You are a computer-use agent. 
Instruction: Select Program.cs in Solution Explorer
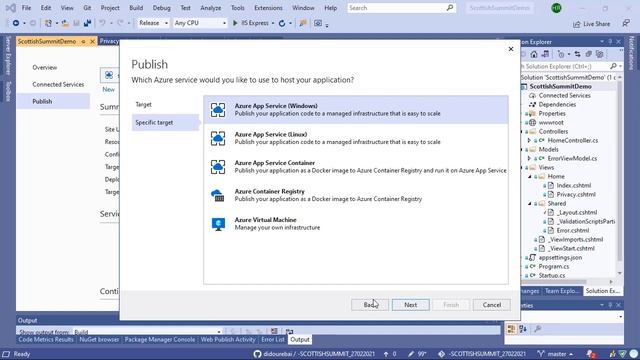pos(553,267)
